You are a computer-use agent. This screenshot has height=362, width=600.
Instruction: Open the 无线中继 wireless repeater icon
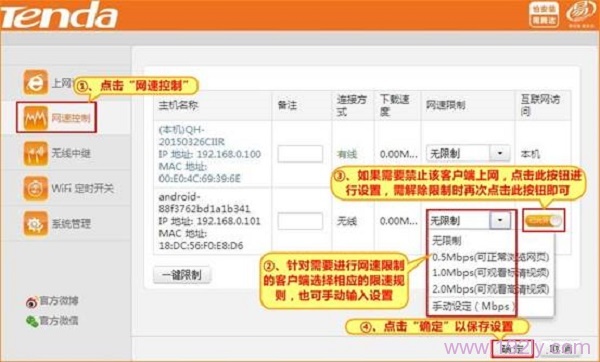(36, 153)
